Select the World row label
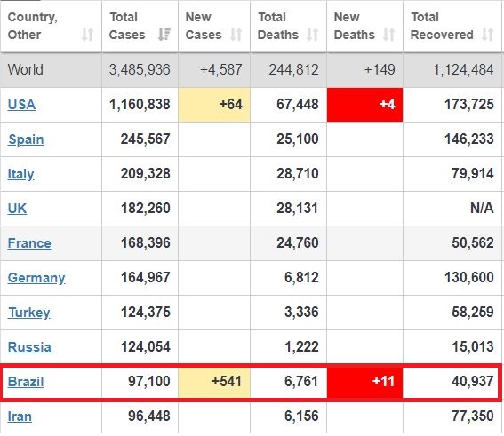This screenshot has width=504, height=436. point(26,69)
